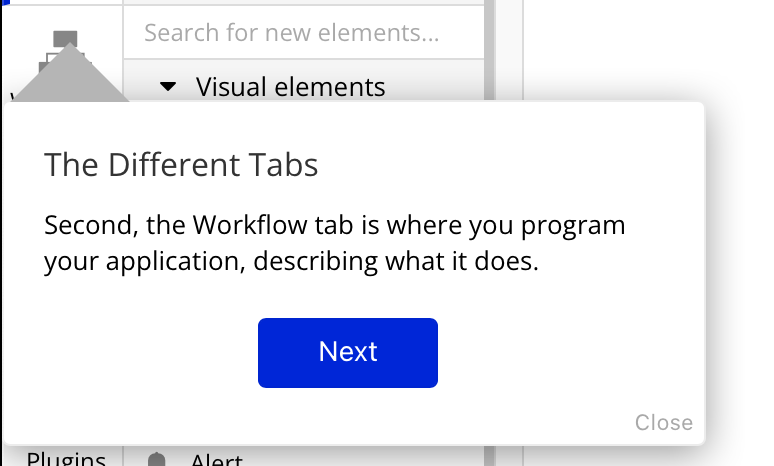This screenshot has height=466, width=774.
Task: Select the Visual elements category label
Action: (x=290, y=87)
